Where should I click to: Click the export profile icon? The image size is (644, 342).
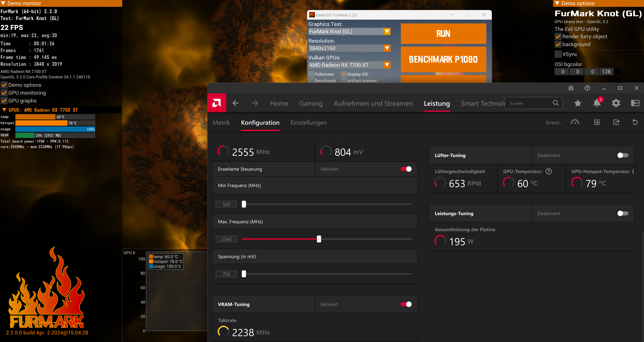616,122
